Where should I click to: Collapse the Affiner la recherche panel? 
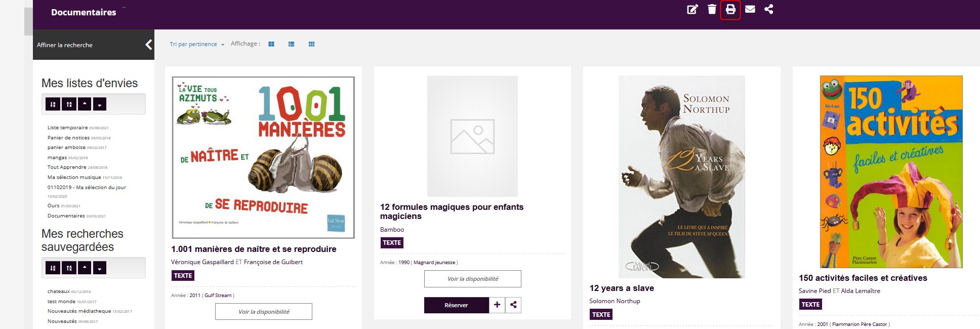(x=148, y=45)
